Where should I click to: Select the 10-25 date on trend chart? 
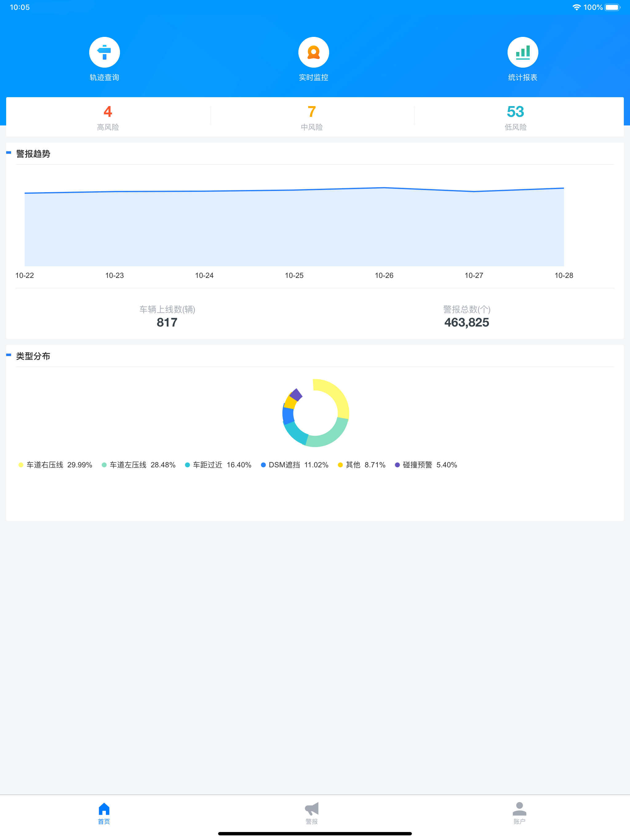click(x=294, y=275)
